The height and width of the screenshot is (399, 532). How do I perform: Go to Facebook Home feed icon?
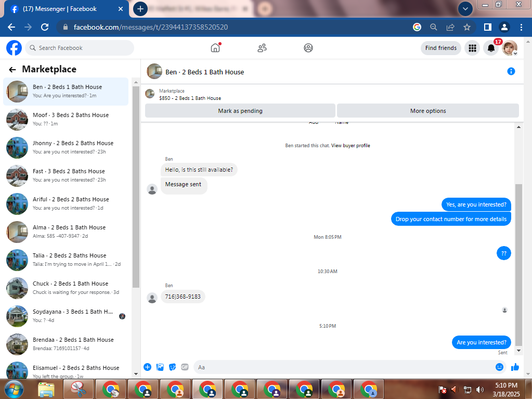coord(215,48)
